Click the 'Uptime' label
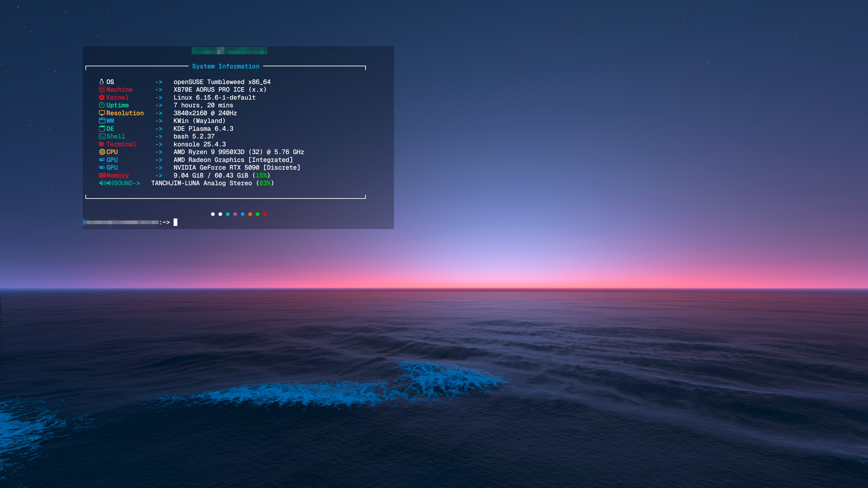 pos(117,105)
